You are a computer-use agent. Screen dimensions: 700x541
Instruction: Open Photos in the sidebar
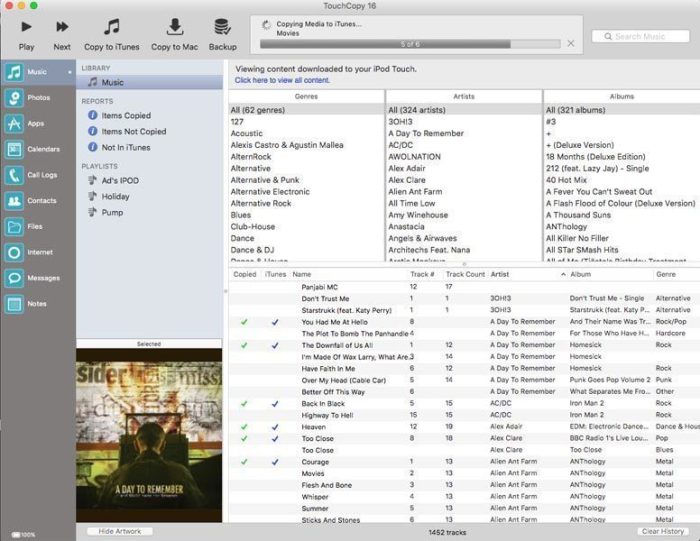[x=15, y=98]
